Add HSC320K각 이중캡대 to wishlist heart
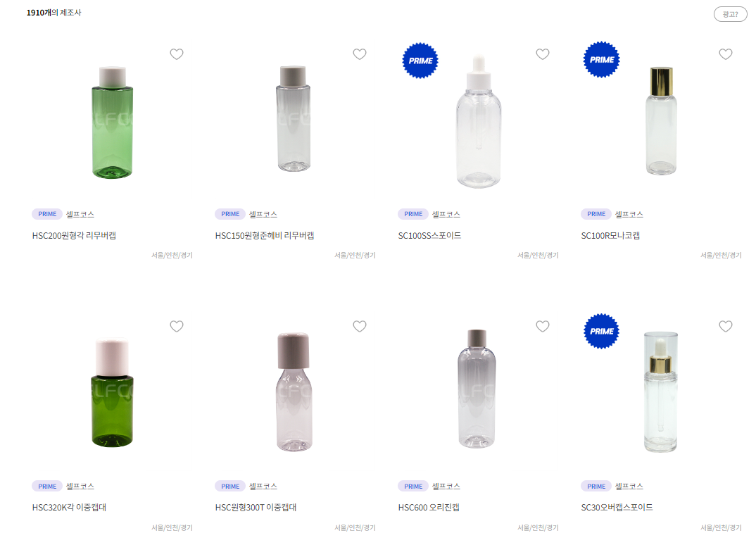This screenshot has width=756, height=545. pos(177,327)
